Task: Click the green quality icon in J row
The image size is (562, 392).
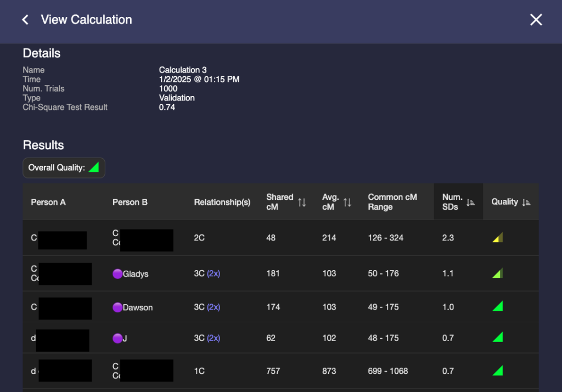Action: (x=497, y=337)
